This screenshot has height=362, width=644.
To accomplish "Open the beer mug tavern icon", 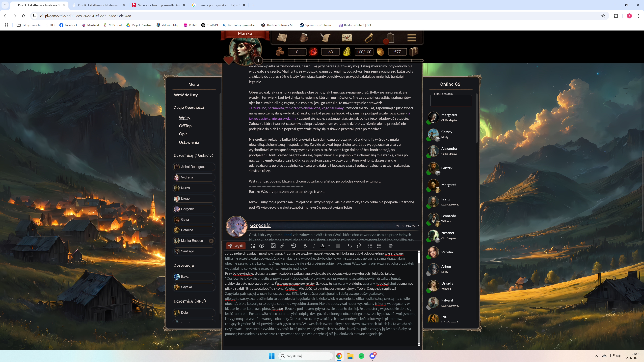I will [304, 38].
